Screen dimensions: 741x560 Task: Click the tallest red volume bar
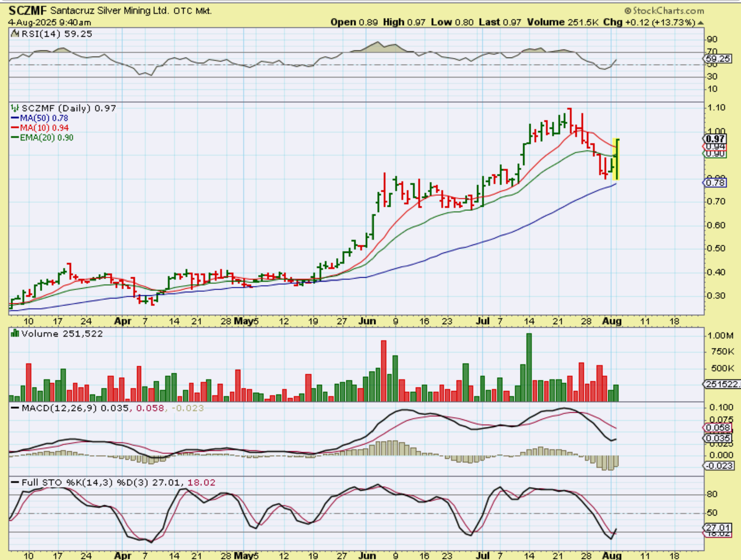click(x=384, y=371)
